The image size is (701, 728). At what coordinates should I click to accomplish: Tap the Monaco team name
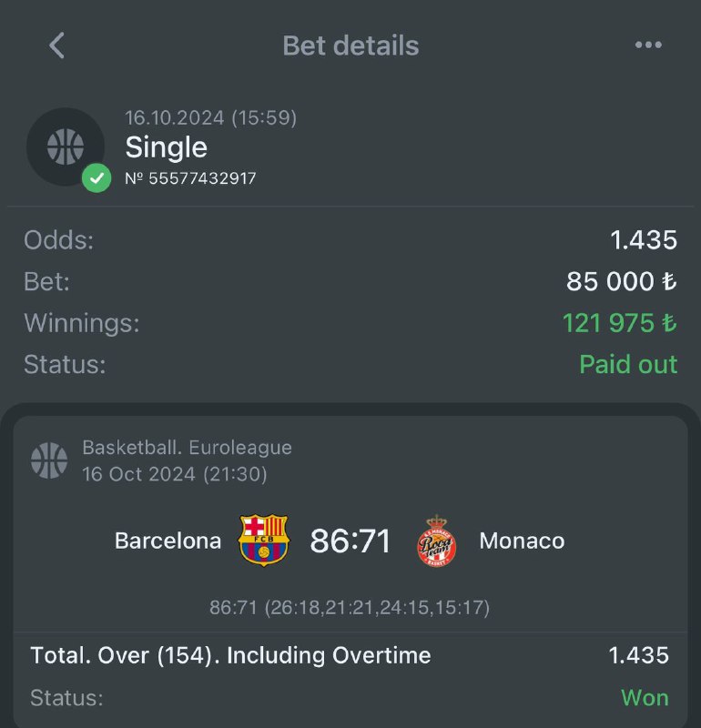tap(522, 541)
